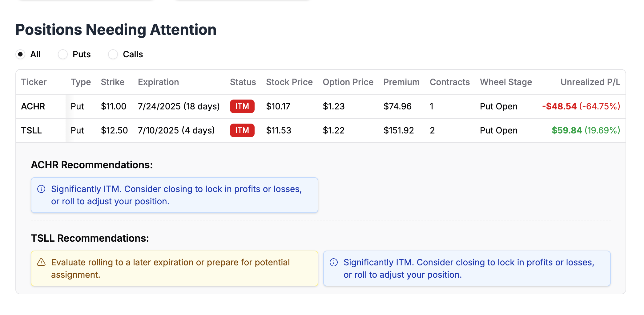Click the Positions Needing Attention heading
This screenshot has width=644, height=315.
point(116,29)
